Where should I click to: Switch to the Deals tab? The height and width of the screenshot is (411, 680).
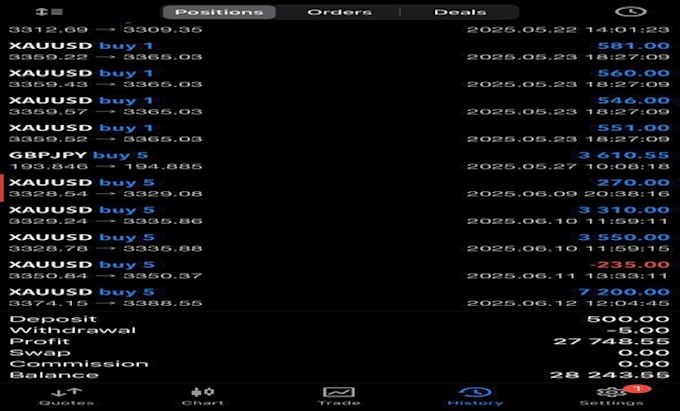460,12
